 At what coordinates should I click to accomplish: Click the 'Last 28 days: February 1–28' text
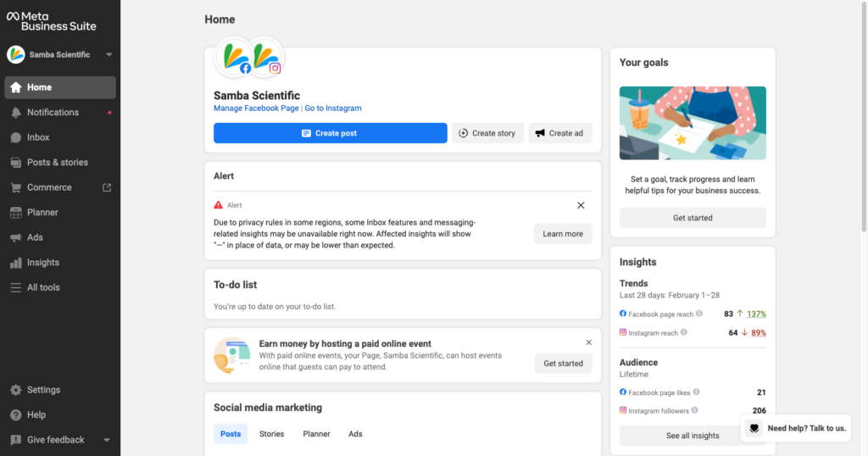coord(670,295)
